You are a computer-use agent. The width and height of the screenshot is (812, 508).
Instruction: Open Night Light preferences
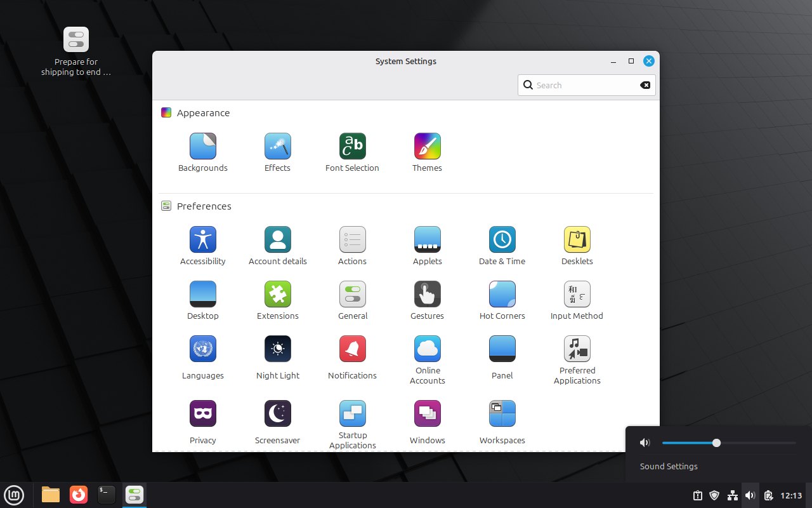pyautogui.click(x=278, y=358)
